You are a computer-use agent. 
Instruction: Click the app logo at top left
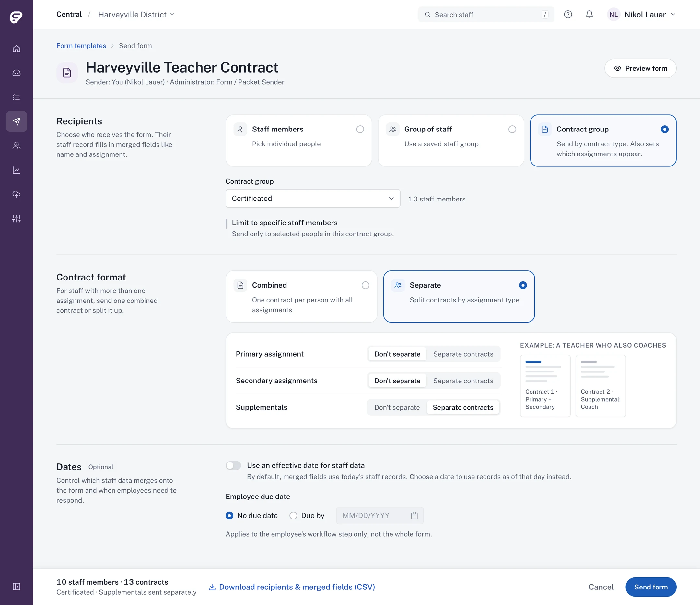coord(16,17)
